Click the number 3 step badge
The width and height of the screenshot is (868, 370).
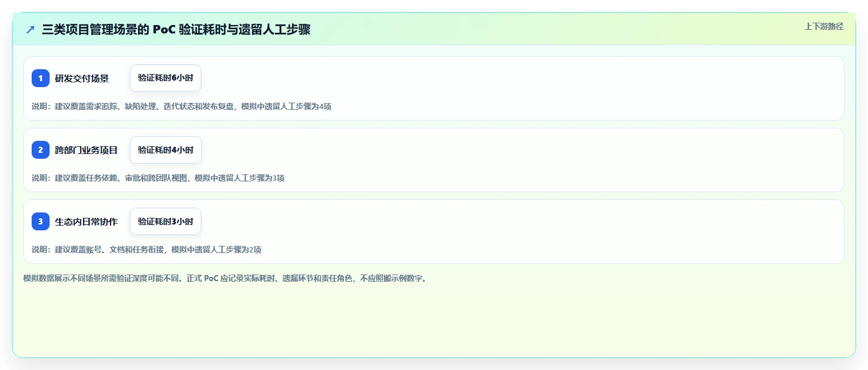click(41, 221)
